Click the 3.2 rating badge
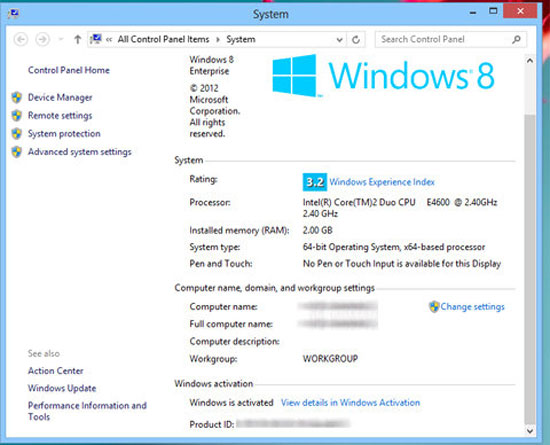Screen dimensions: 550x445 pos(315,182)
